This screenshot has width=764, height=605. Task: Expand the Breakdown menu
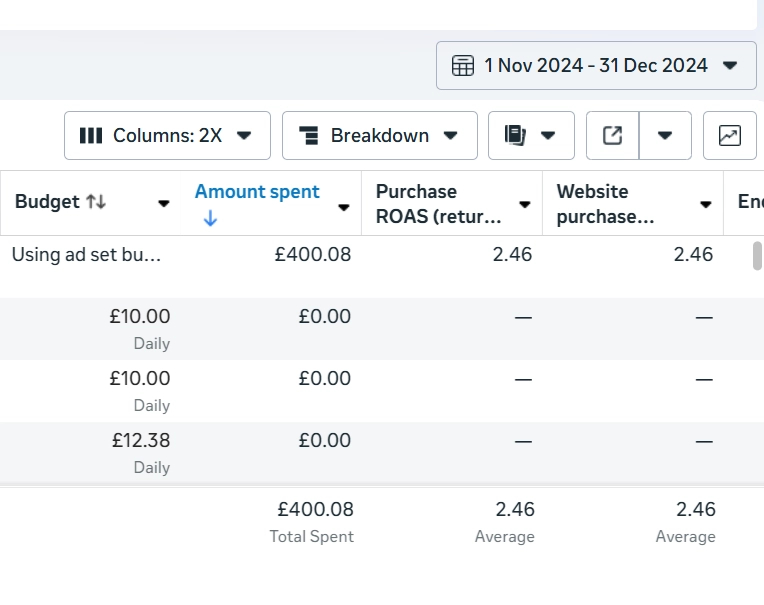click(x=379, y=135)
